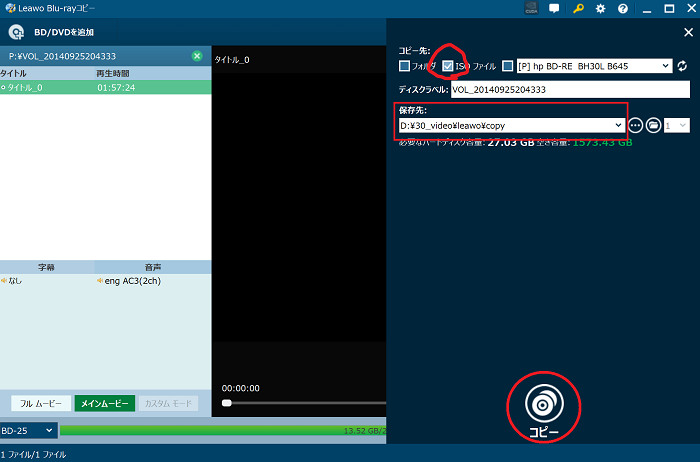
Task: Click the 字幕 column header
Action: tap(46, 267)
